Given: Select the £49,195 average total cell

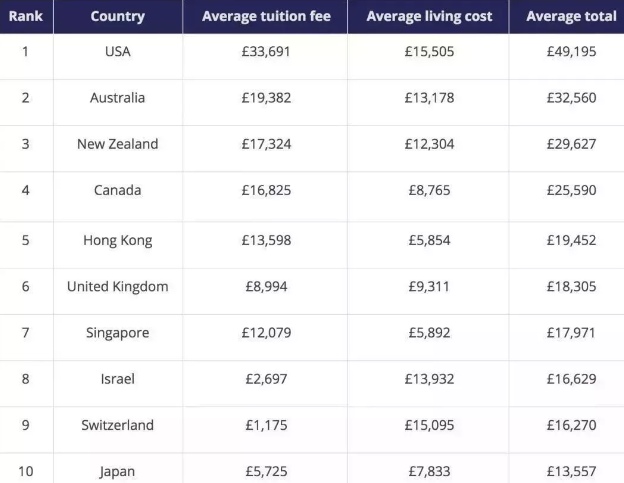Looking at the screenshot, I should point(571,51).
